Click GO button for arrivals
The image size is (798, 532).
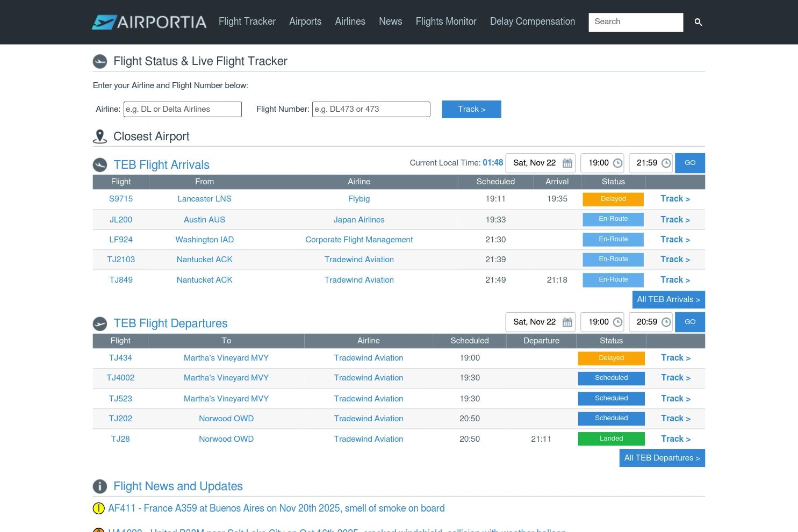pyautogui.click(x=690, y=163)
